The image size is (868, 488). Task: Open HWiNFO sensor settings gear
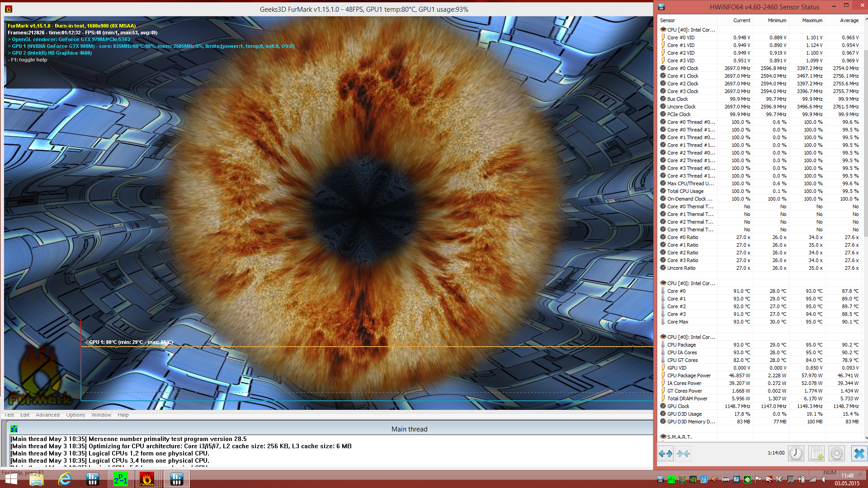837,453
